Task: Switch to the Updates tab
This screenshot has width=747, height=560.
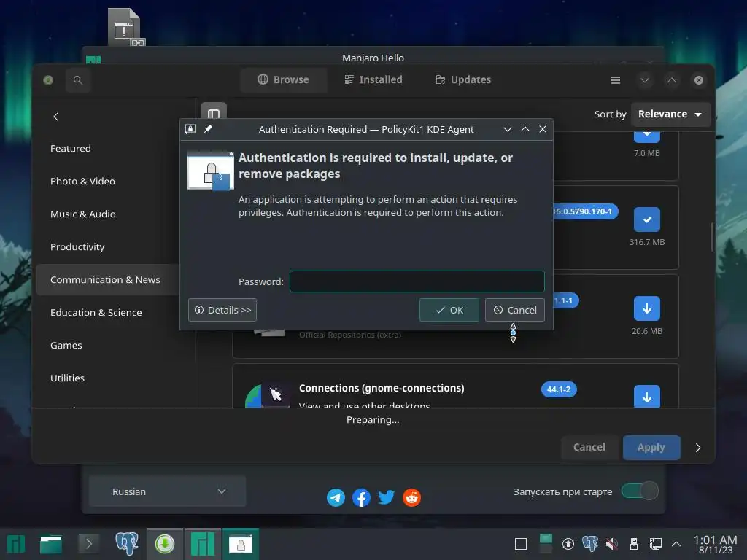Action: click(463, 79)
